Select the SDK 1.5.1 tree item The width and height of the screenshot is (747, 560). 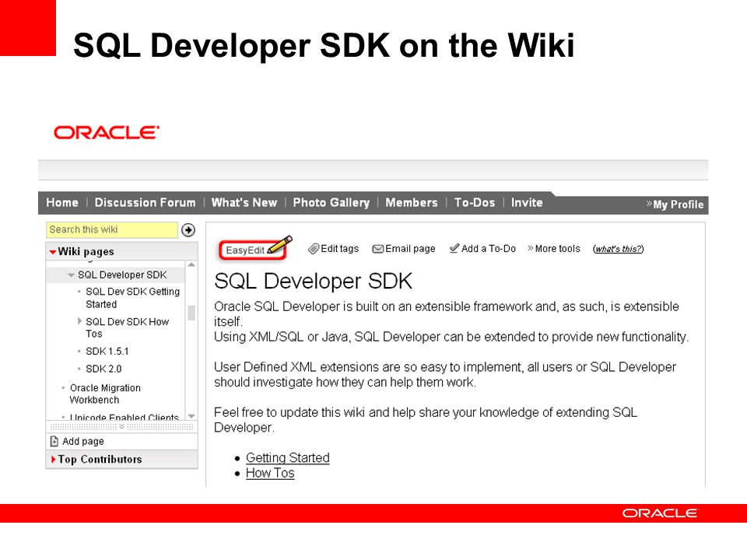pyautogui.click(x=107, y=352)
